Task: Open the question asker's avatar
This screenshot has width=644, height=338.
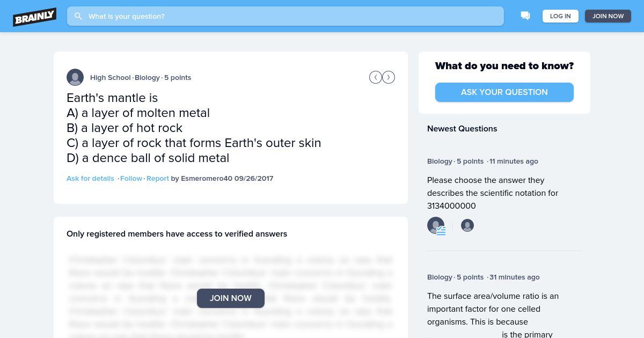Action: [x=75, y=77]
